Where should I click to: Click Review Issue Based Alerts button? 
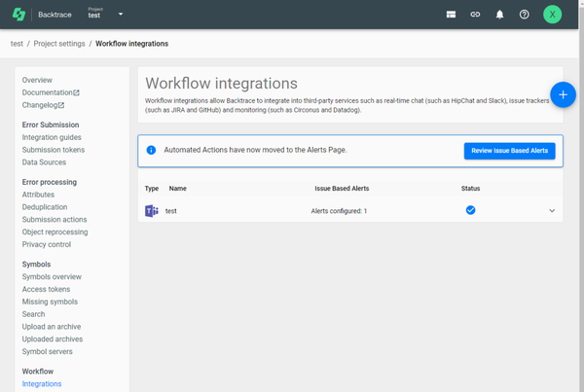pyautogui.click(x=509, y=150)
